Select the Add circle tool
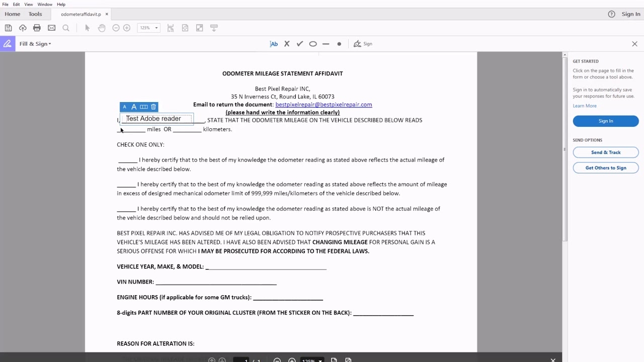Image resolution: width=644 pixels, height=362 pixels. 313,44
